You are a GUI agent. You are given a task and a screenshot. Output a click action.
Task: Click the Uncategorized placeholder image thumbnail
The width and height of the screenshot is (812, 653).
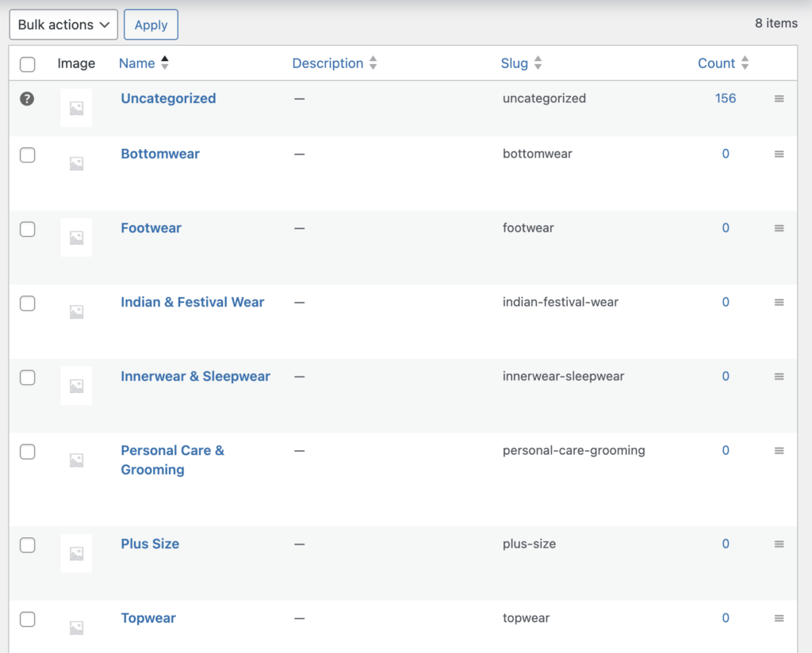click(76, 108)
